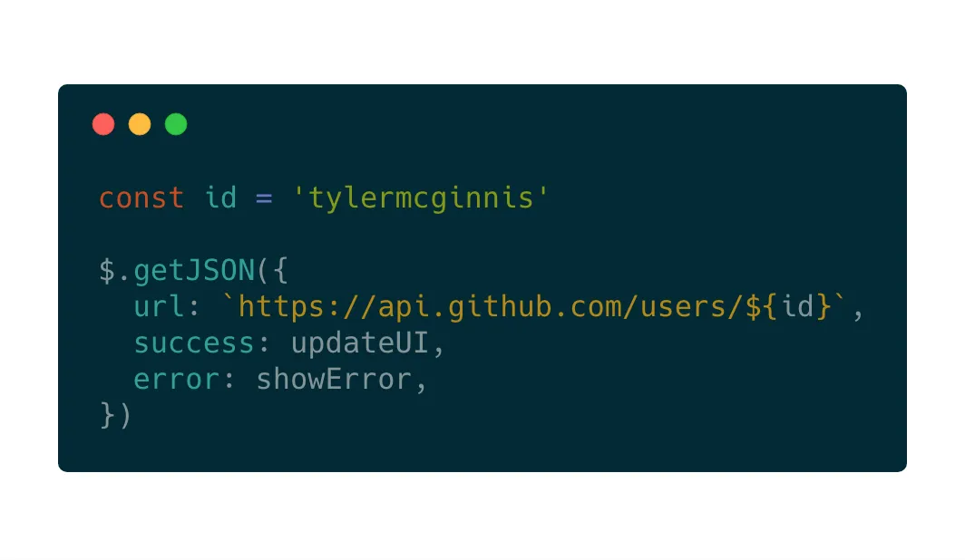Click the red close dot

(x=103, y=124)
